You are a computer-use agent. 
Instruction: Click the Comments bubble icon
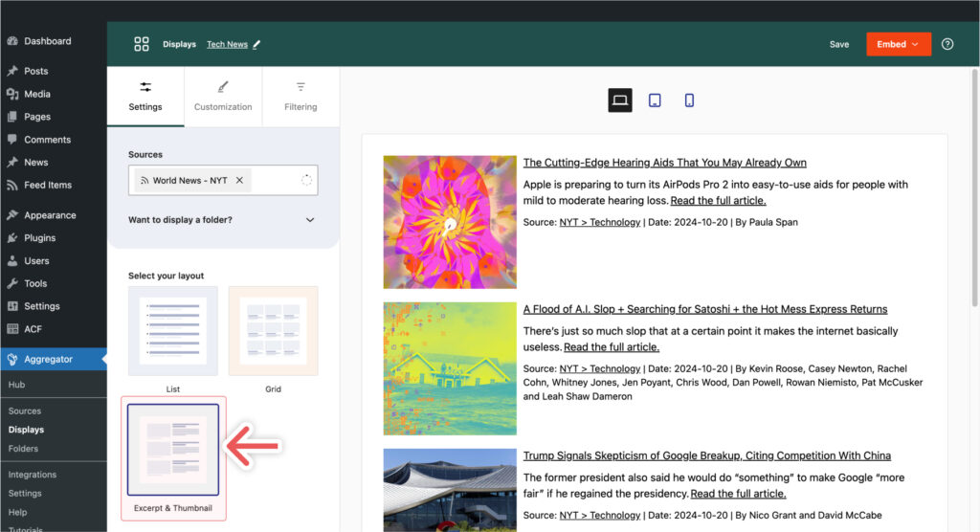[12, 140]
